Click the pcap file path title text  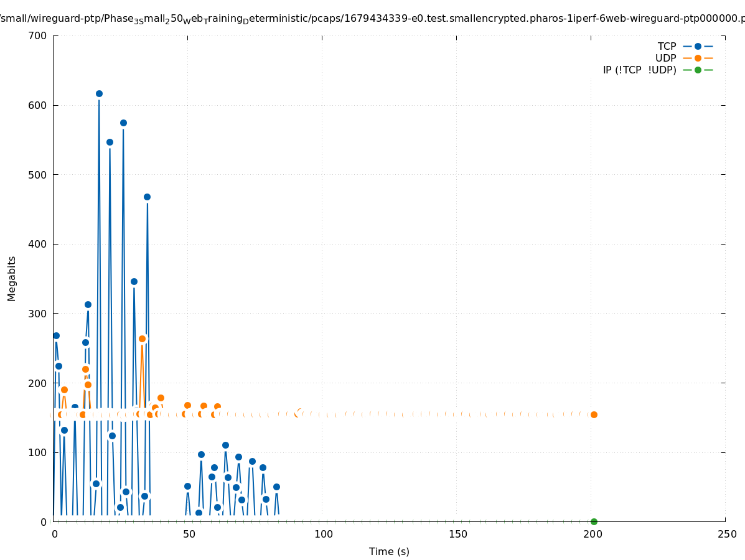pyautogui.click(x=372, y=19)
